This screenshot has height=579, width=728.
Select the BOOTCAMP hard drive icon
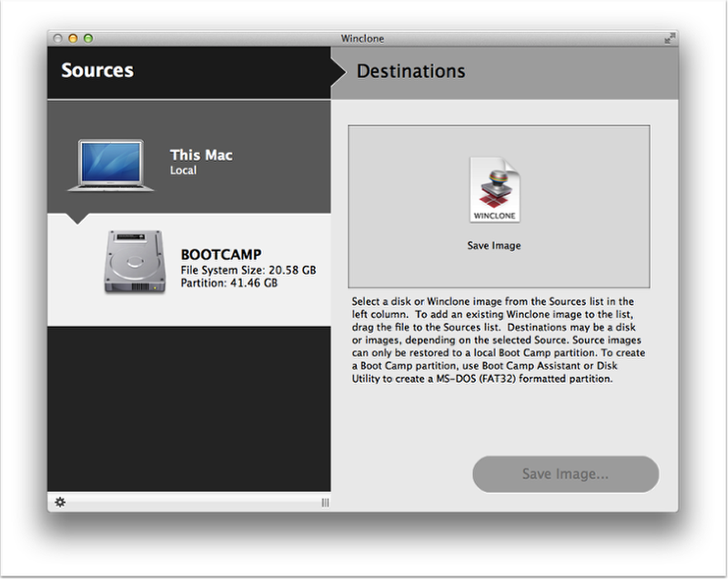click(134, 261)
